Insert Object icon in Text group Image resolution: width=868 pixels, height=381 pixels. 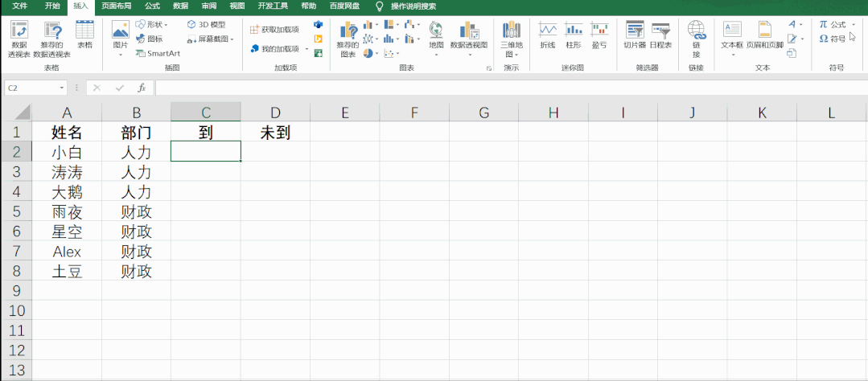tap(792, 53)
